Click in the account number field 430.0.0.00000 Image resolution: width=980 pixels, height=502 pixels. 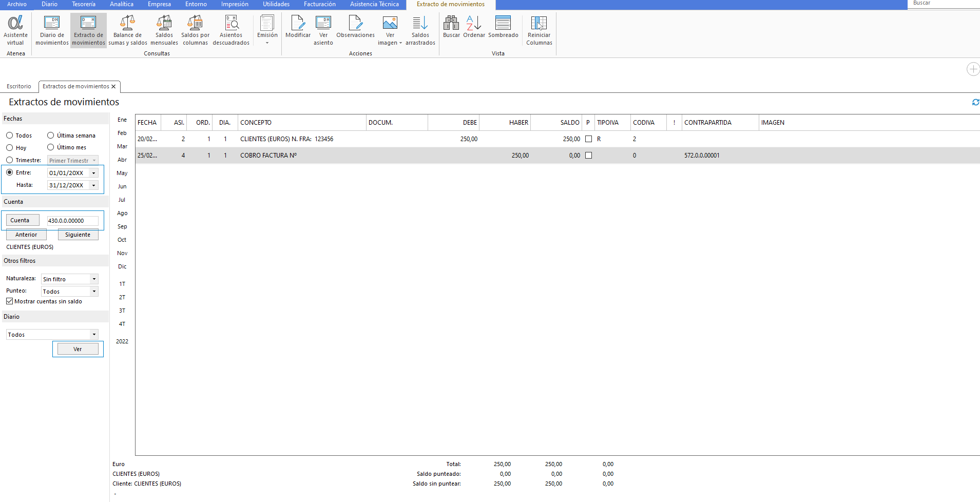pyautogui.click(x=73, y=221)
